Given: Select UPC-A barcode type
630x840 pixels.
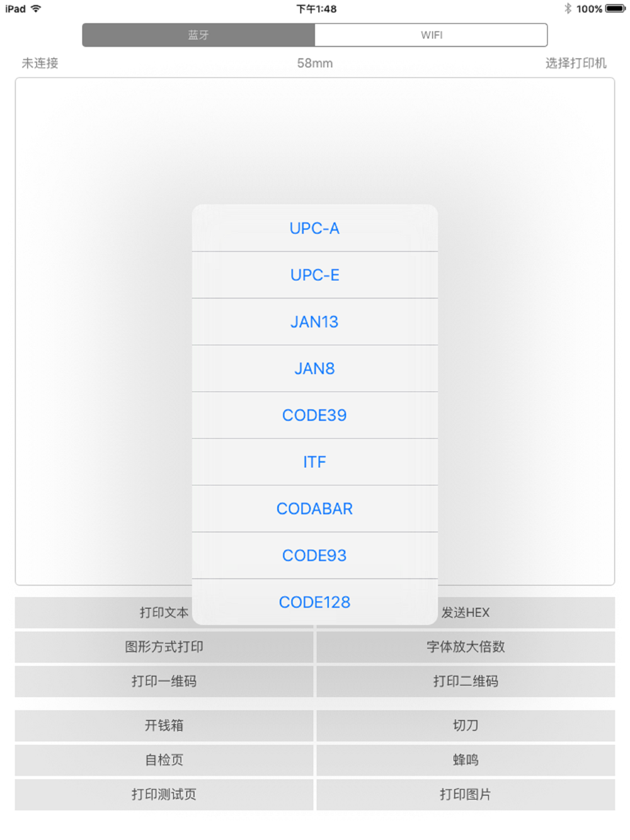Looking at the screenshot, I should pyautogui.click(x=314, y=228).
